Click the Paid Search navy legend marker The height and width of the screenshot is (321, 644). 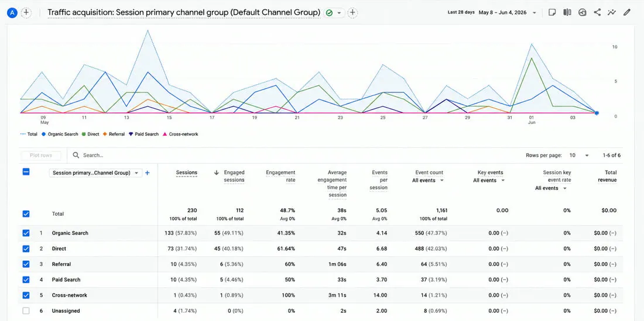click(x=131, y=134)
